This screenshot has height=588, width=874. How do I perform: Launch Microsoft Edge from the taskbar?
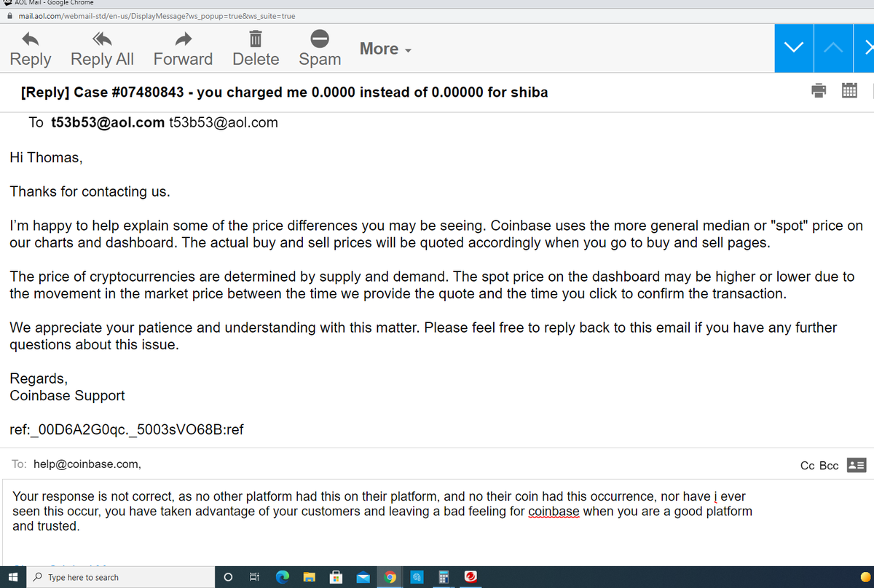click(x=283, y=577)
